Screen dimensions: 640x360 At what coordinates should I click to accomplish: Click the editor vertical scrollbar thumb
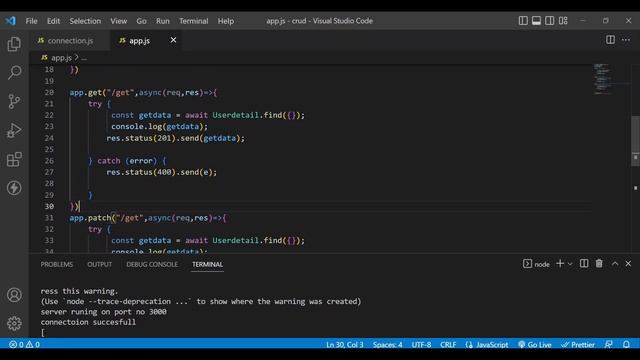(x=636, y=141)
